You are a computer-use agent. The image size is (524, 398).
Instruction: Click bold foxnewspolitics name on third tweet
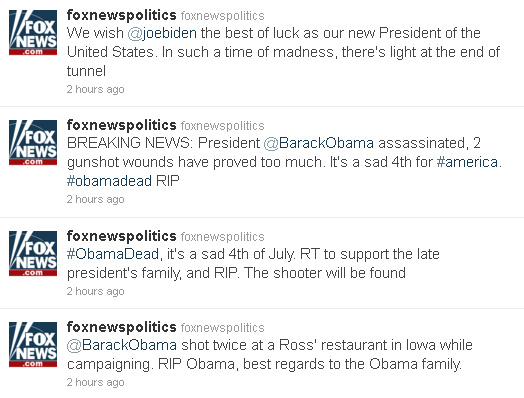pos(121,236)
